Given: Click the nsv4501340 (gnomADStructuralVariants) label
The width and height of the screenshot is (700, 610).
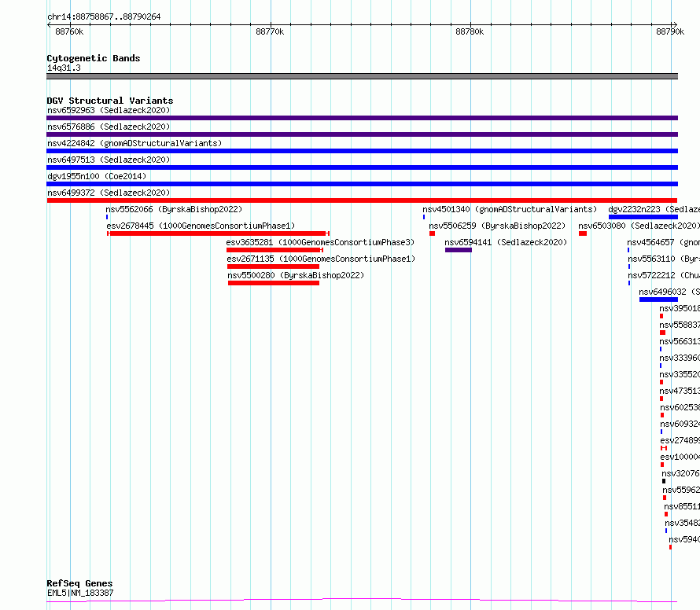Looking at the screenshot, I should 510,209.
